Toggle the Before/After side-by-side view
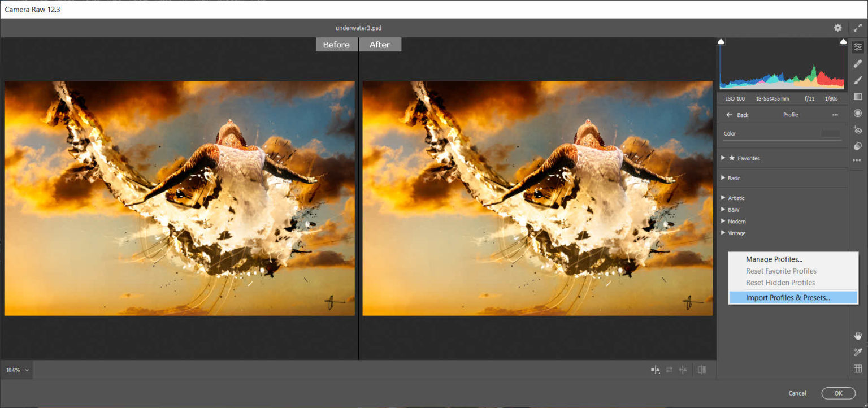This screenshot has height=408, width=868. pos(701,370)
